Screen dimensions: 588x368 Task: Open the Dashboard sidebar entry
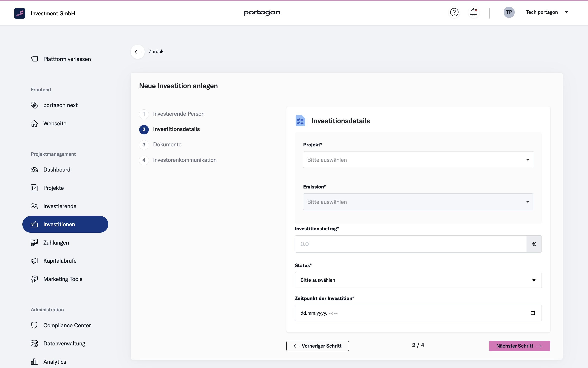point(65,170)
